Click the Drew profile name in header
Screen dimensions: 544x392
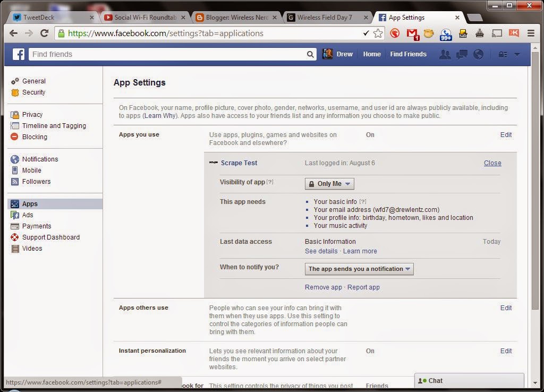click(344, 54)
